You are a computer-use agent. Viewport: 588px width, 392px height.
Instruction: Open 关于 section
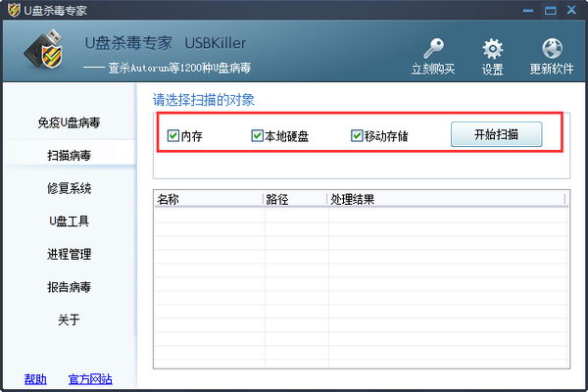[x=69, y=320]
